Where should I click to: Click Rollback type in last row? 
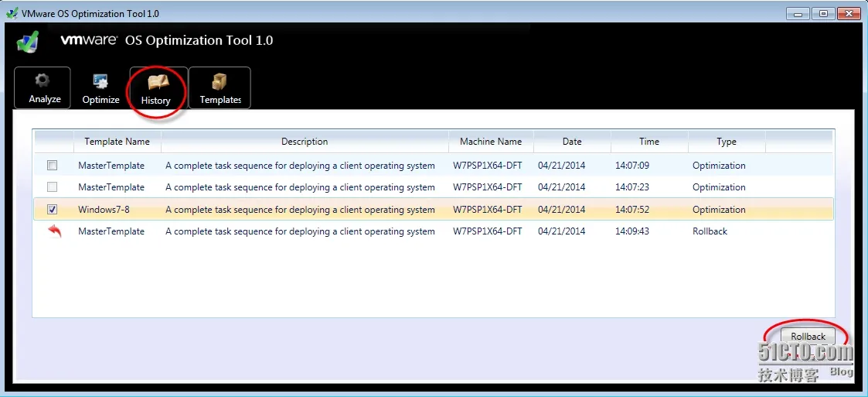coord(710,231)
